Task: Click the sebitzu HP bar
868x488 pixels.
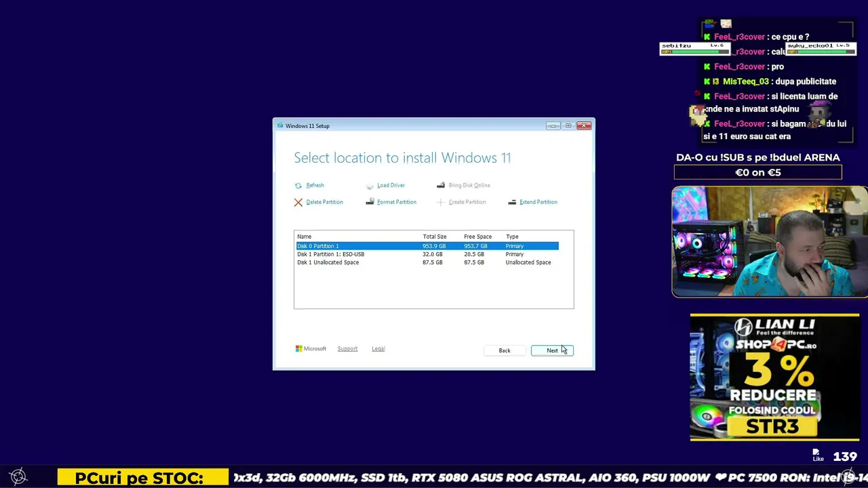Action: pos(696,52)
